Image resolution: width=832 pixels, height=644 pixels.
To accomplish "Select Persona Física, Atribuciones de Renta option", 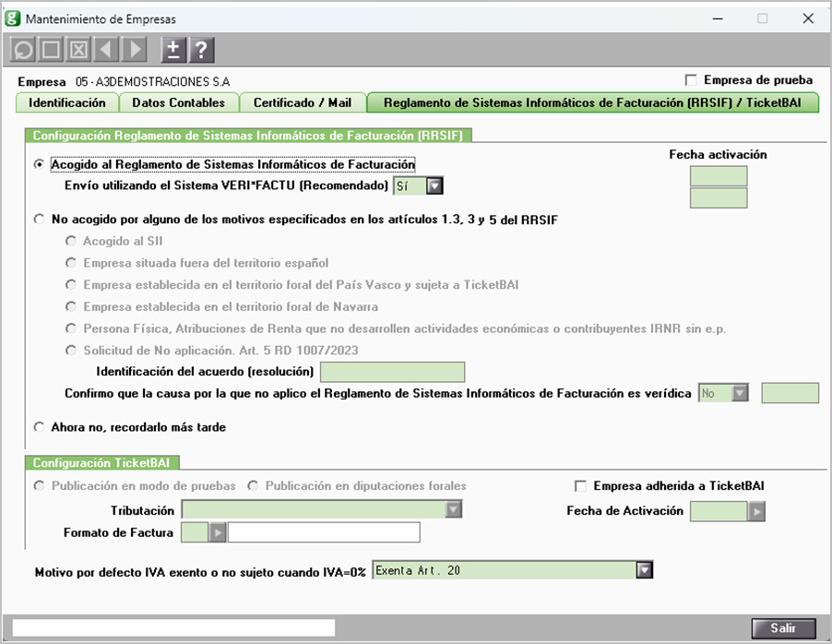I will tap(71, 328).
